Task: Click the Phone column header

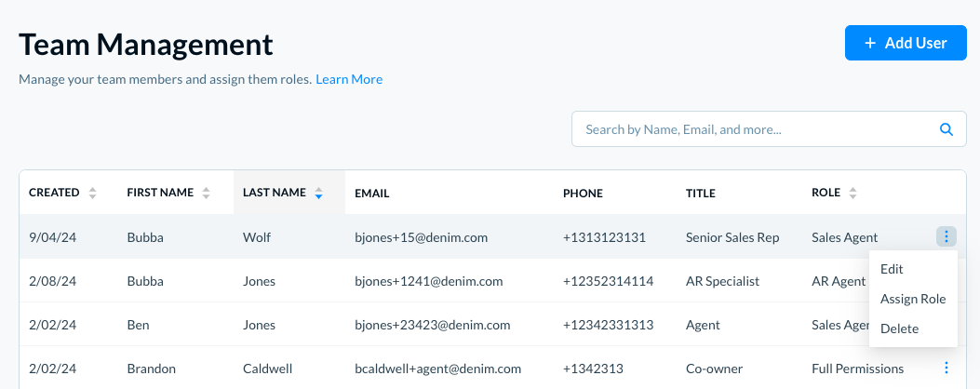Action: pyautogui.click(x=583, y=194)
